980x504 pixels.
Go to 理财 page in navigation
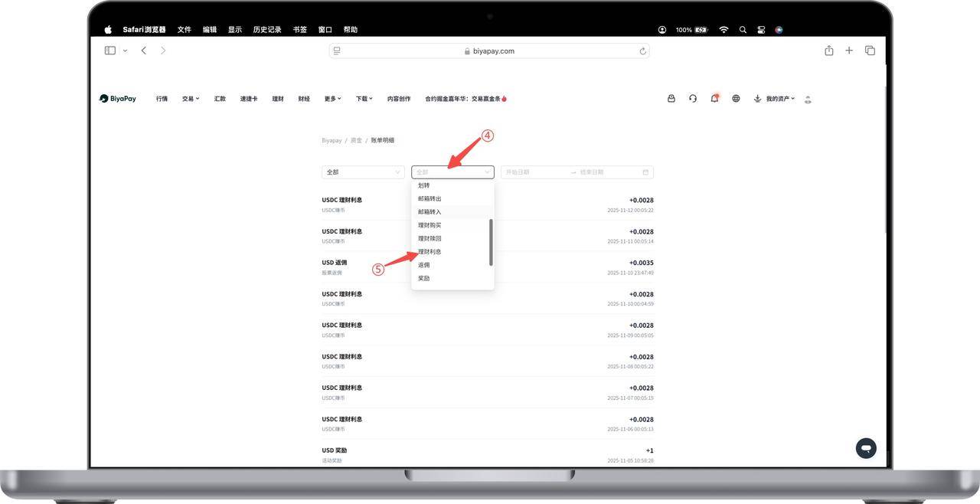point(278,99)
